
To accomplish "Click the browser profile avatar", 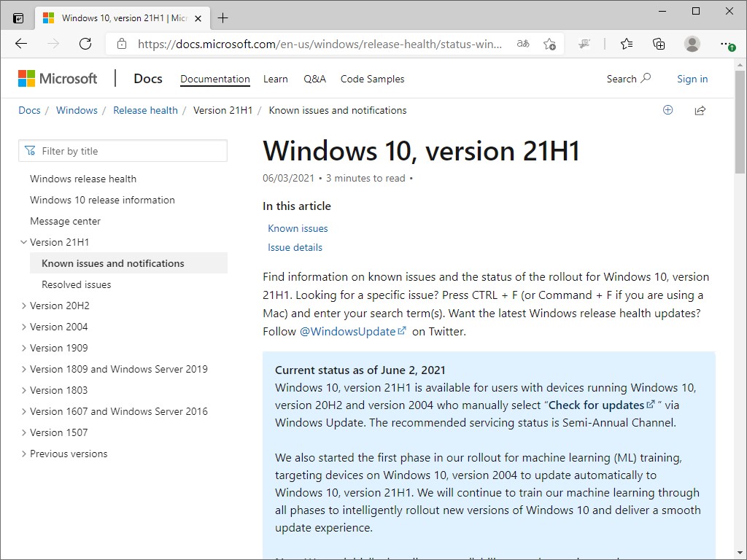I will click(x=692, y=44).
